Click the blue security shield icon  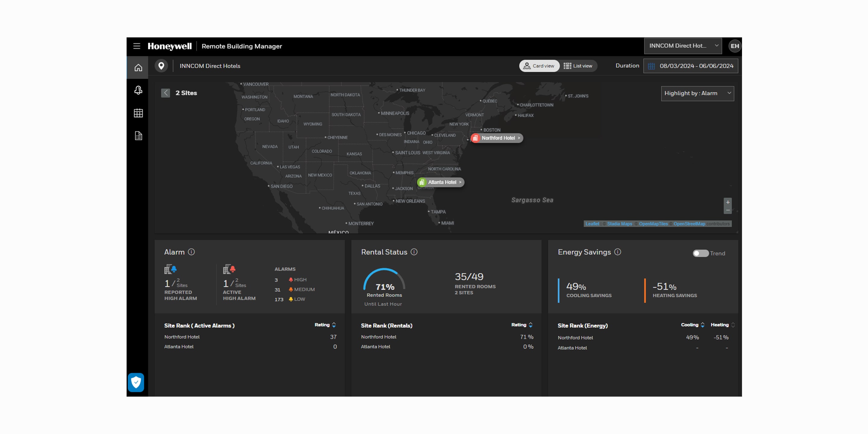click(136, 382)
